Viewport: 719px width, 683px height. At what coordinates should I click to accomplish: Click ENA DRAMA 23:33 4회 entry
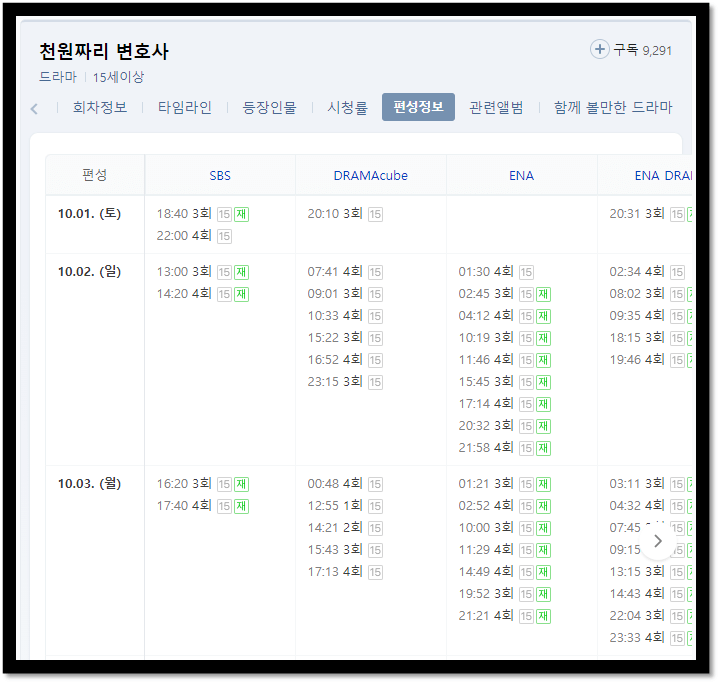coord(650,638)
